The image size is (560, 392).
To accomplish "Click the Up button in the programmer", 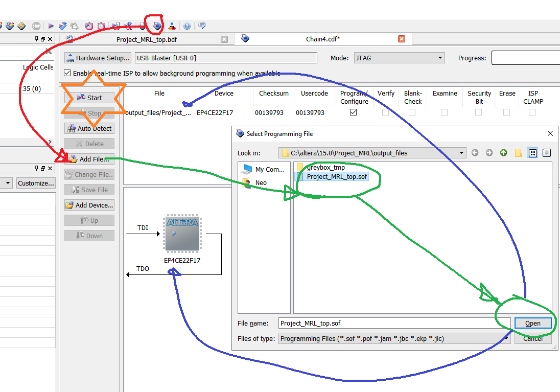I will tap(89, 220).
